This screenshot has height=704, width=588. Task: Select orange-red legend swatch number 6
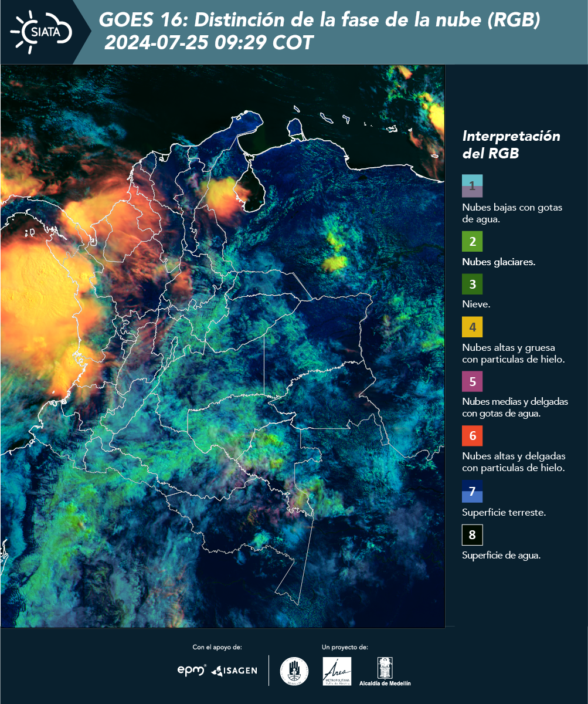click(x=472, y=436)
